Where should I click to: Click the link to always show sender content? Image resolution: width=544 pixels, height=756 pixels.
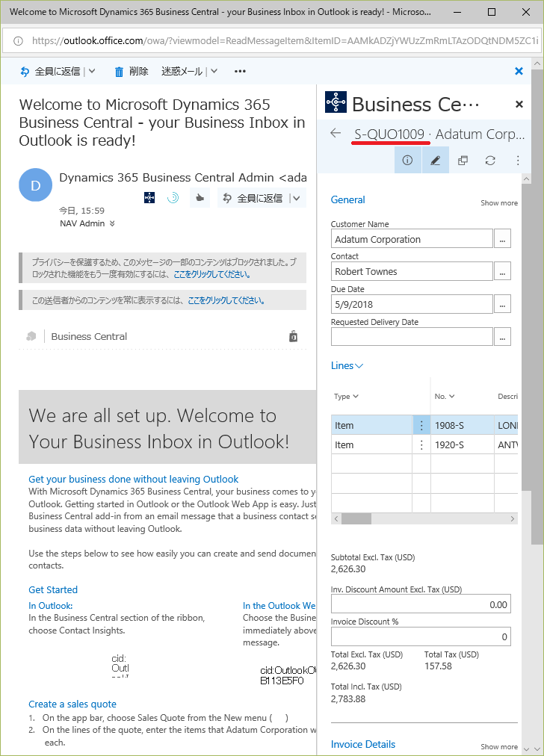226,300
